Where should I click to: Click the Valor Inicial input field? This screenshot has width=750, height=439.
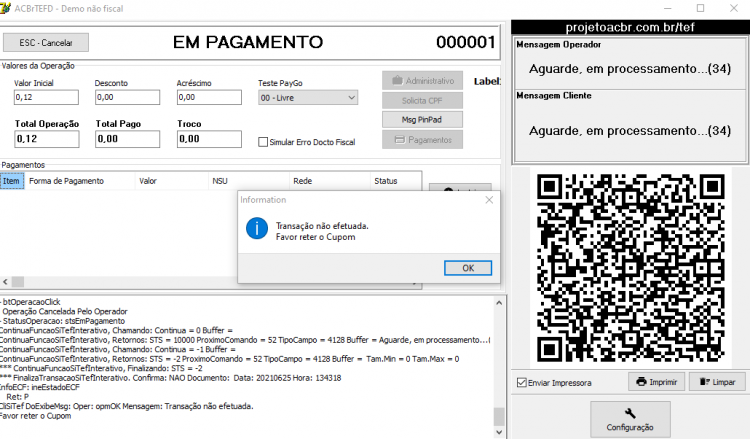click(46, 97)
